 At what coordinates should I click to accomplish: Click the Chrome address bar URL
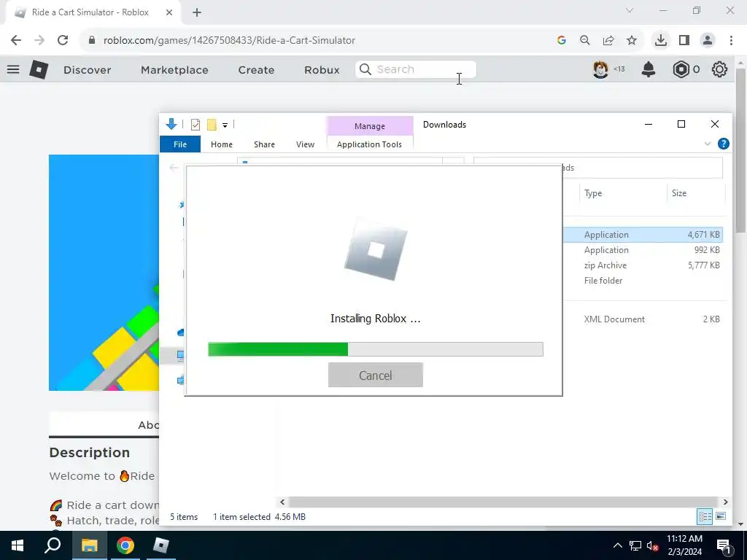coord(229,41)
